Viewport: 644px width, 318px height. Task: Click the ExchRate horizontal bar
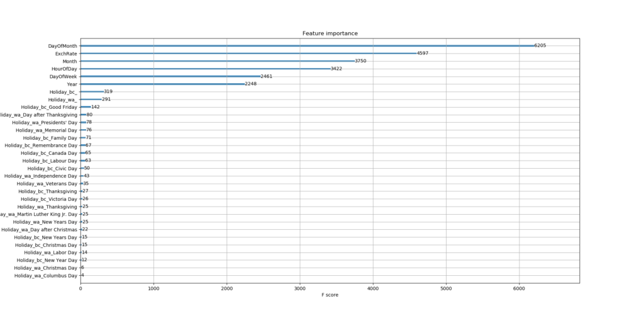[248, 54]
